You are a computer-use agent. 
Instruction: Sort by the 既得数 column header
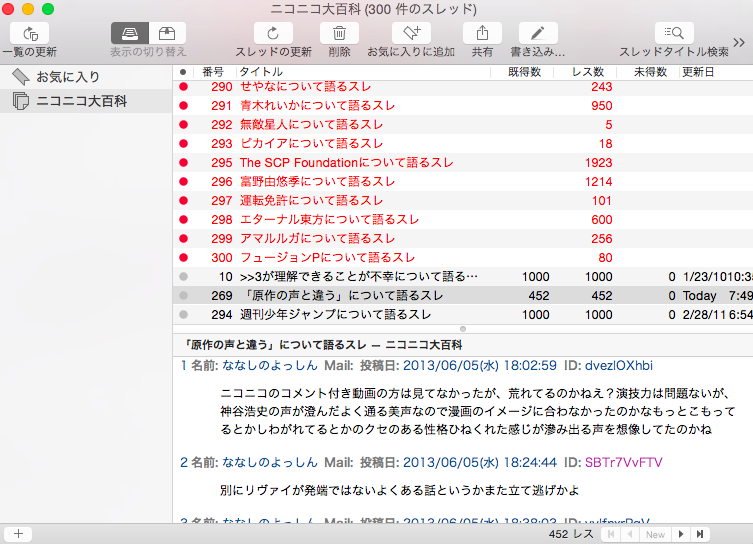point(522,72)
